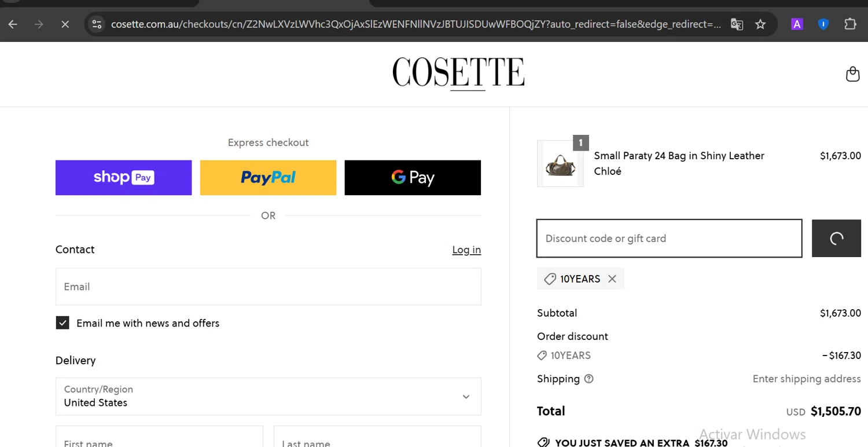
Task: Open the shopping bag cart icon
Action: [x=852, y=74]
